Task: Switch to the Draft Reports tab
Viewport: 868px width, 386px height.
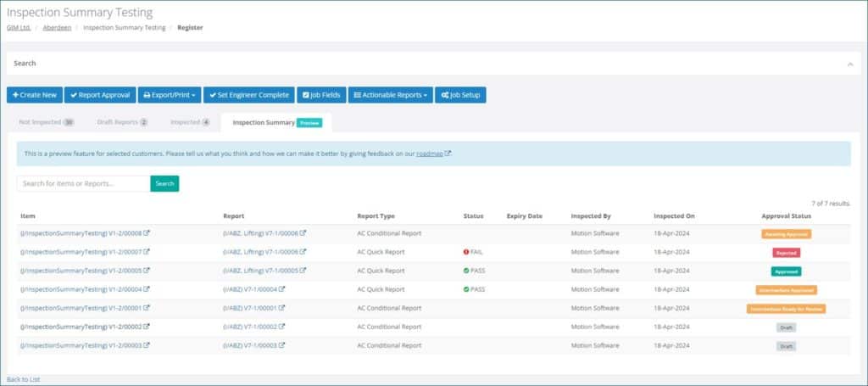Action: (122, 122)
